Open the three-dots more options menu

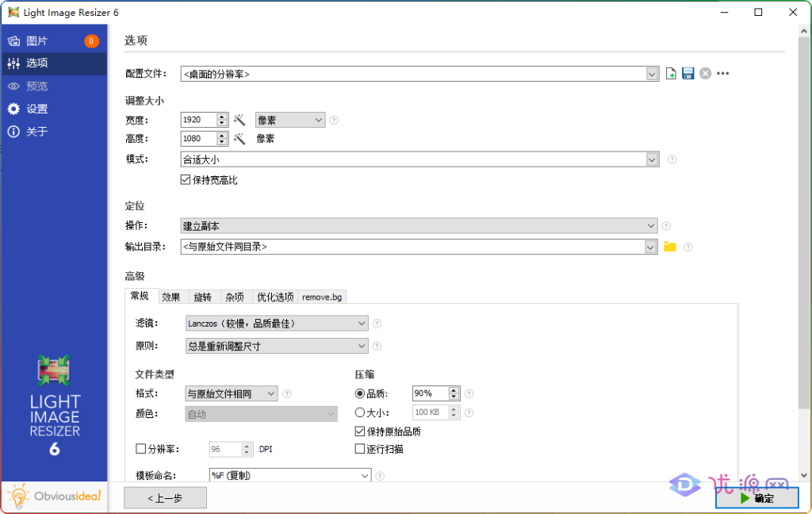722,74
